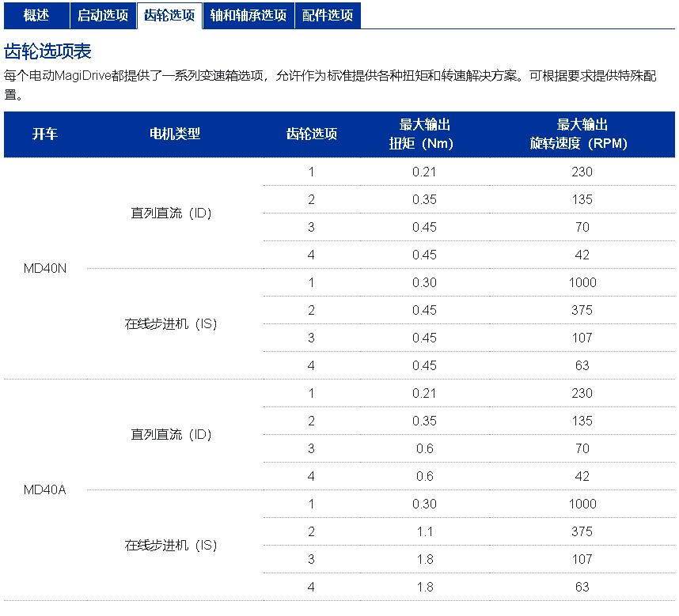The height and width of the screenshot is (616, 679).
Task: Click 1.8 torque in the 63 RPM row
Action: (x=424, y=587)
